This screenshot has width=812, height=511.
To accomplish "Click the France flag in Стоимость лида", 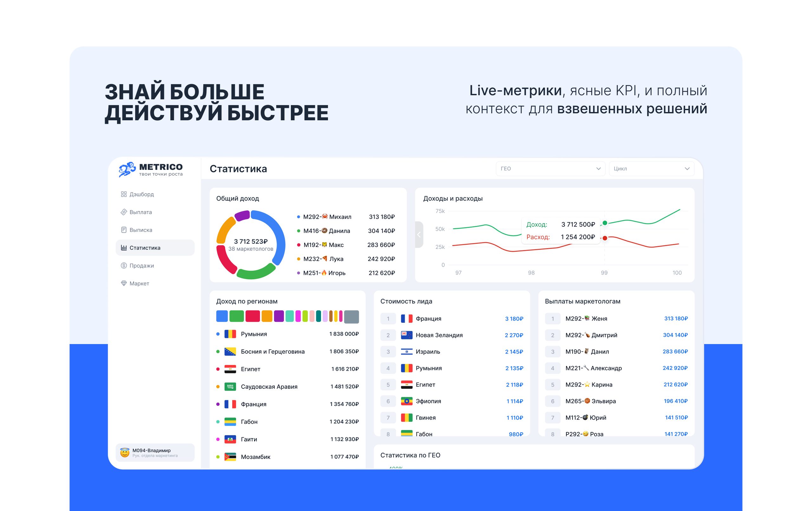I will coord(406,319).
